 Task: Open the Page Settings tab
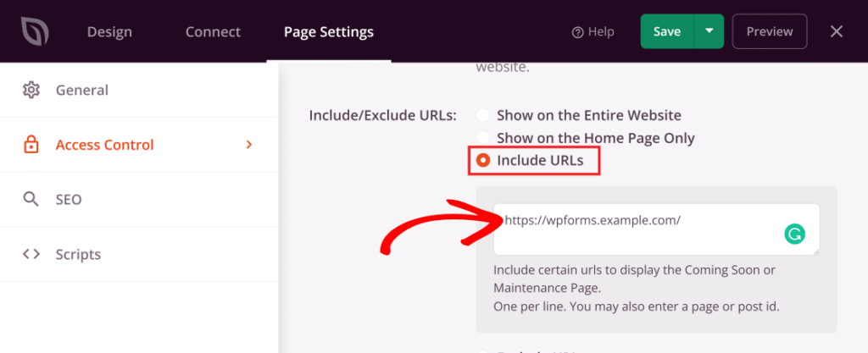[x=328, y=32]
